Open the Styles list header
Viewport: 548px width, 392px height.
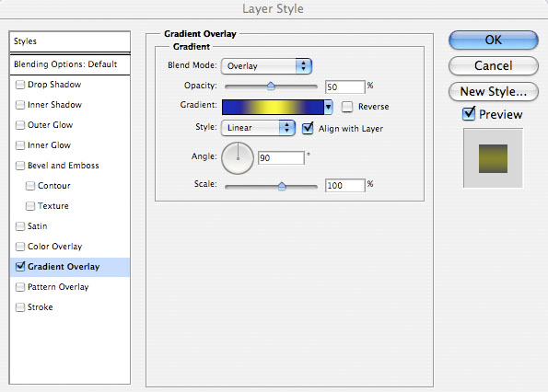(x=70, y=41)
